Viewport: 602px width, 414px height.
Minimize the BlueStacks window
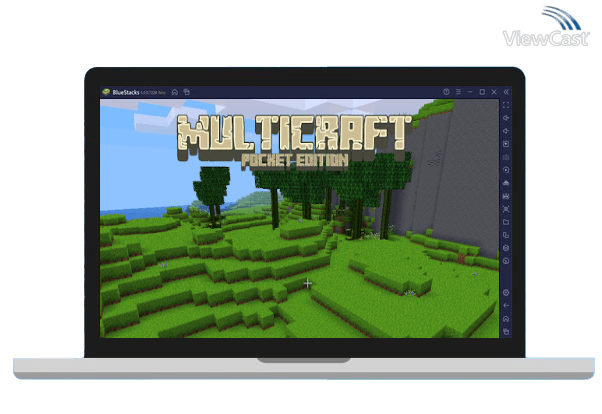tap(470, 92)
